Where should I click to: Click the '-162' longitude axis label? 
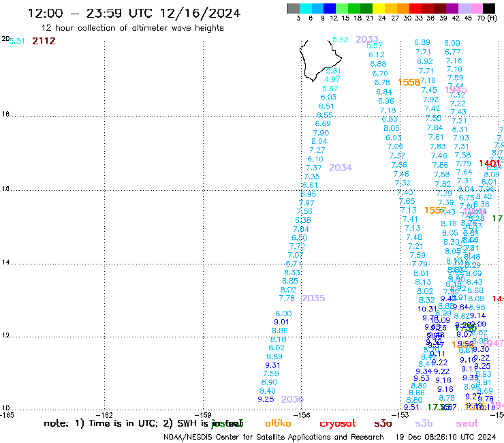tap(106, 415)
